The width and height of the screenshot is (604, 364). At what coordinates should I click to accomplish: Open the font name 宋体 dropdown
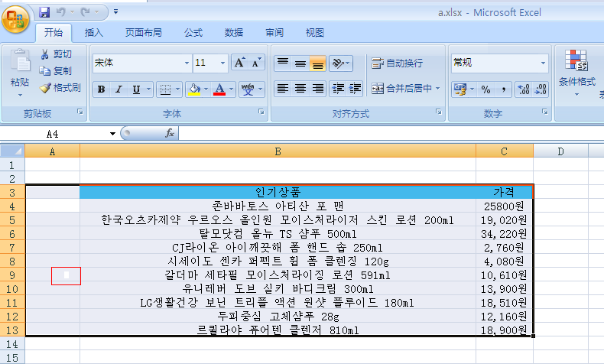point(187,63)
